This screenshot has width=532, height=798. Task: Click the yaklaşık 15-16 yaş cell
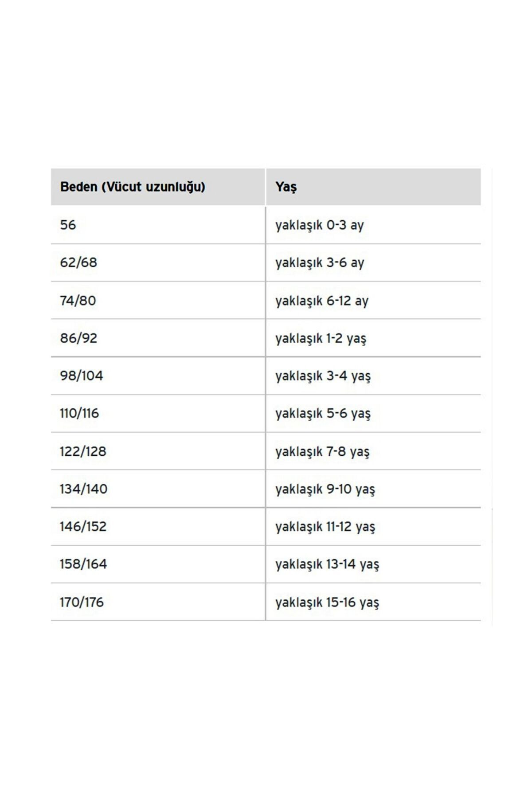click(374, 602)
